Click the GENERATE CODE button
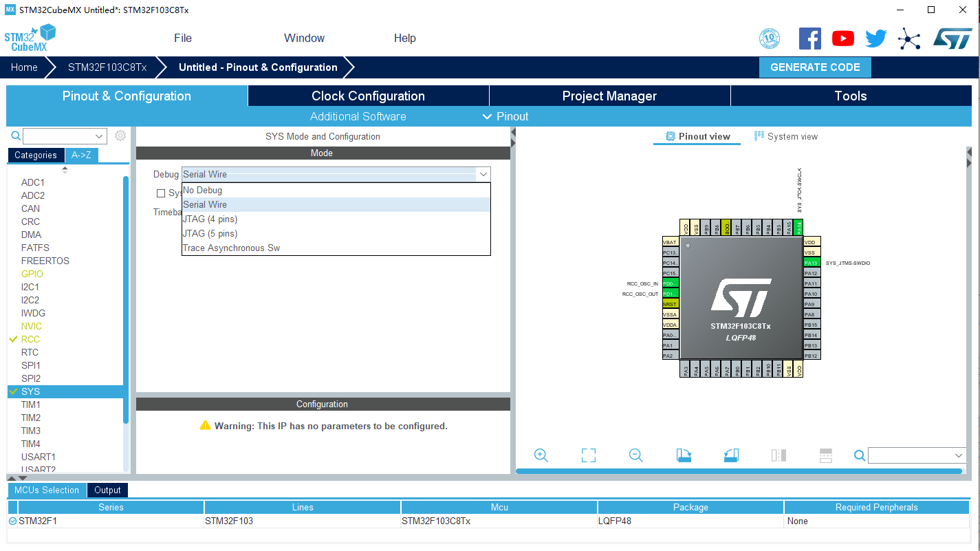The width and height of the screenshot is (980, 551). (815, 67)
